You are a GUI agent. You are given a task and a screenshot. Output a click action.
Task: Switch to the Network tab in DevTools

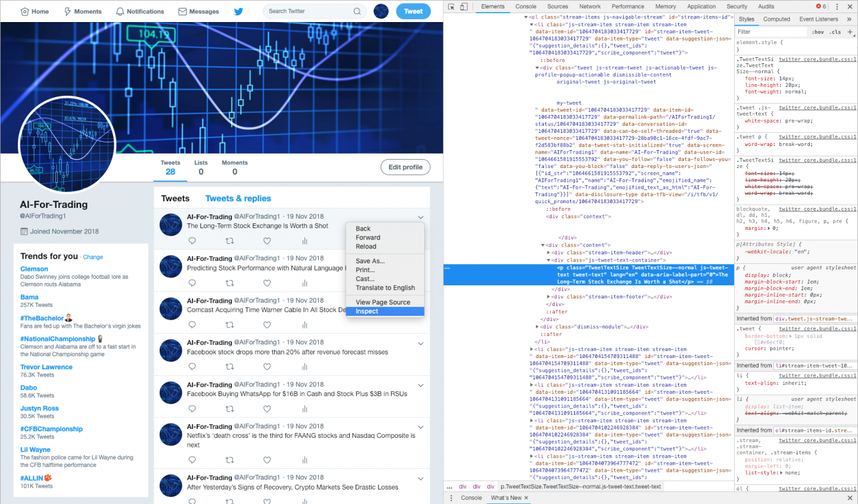pos(589,7)
